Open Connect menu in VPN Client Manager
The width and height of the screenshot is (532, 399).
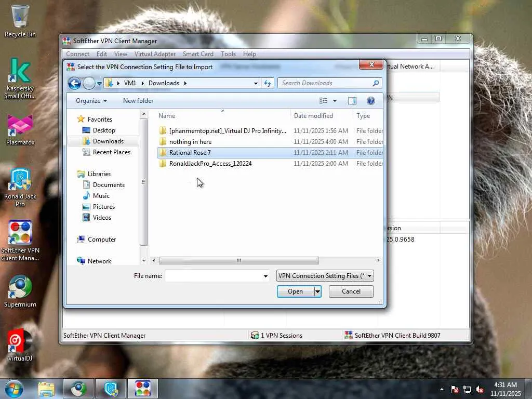[x=78, y=54]
